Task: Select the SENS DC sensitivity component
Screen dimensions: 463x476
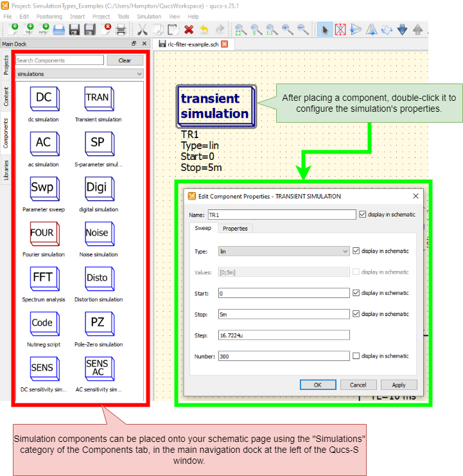Action: [44, 375]
